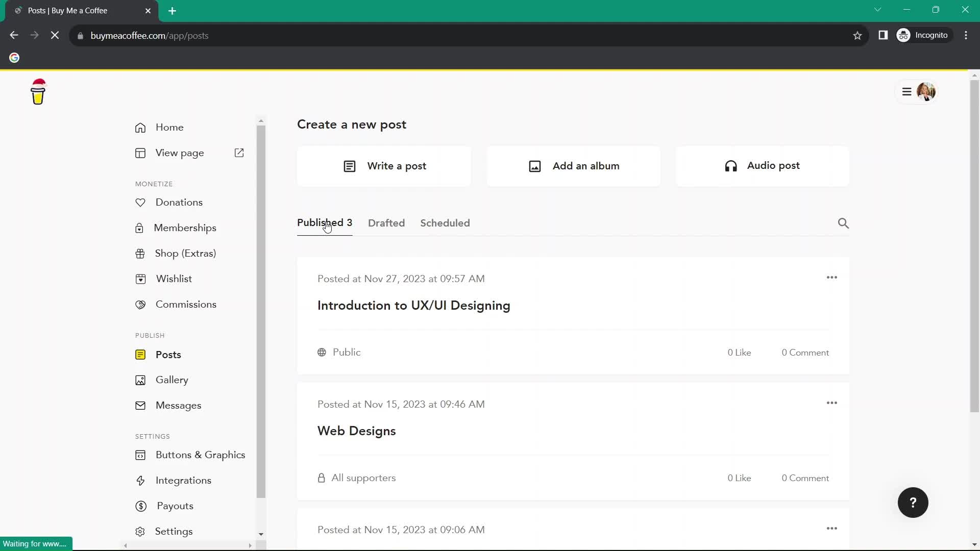
Task: Select the Scheduled tab
Action: (445, 222)
